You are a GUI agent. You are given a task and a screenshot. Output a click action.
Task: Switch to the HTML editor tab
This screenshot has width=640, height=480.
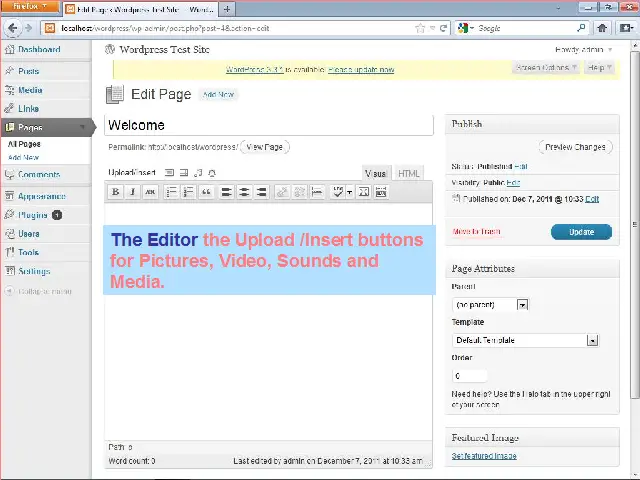(x=409, y=173)
